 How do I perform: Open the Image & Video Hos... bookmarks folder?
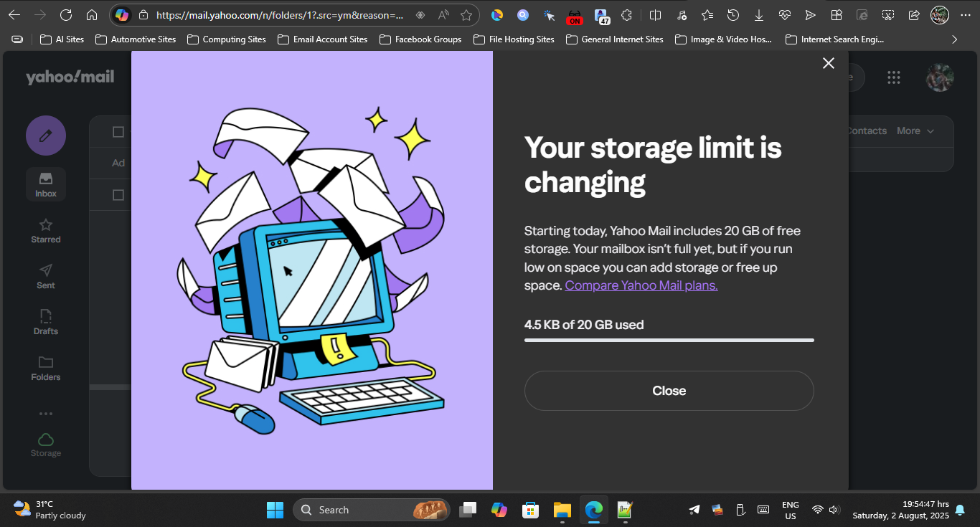(724, 39)
